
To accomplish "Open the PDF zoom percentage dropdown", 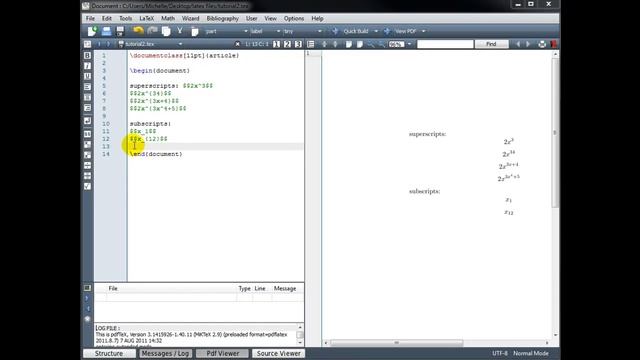I will 409,44.
